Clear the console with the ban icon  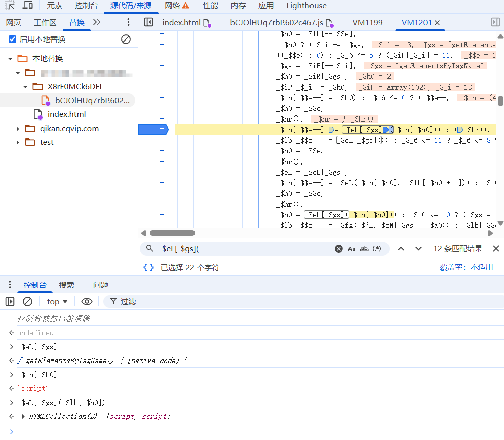pos(28,302)
